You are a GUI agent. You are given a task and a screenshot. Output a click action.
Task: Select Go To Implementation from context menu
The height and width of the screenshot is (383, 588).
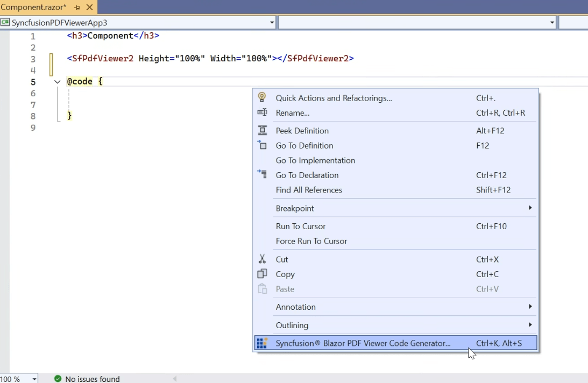[315, 160]
